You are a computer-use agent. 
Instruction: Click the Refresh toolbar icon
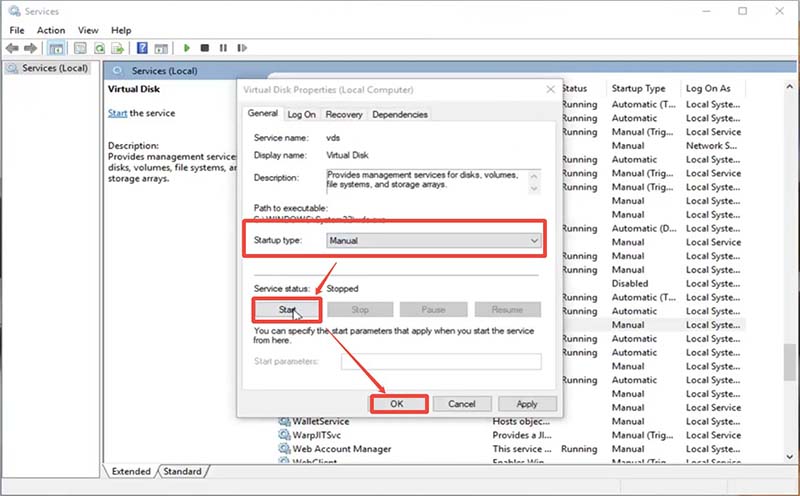(100, 48)
